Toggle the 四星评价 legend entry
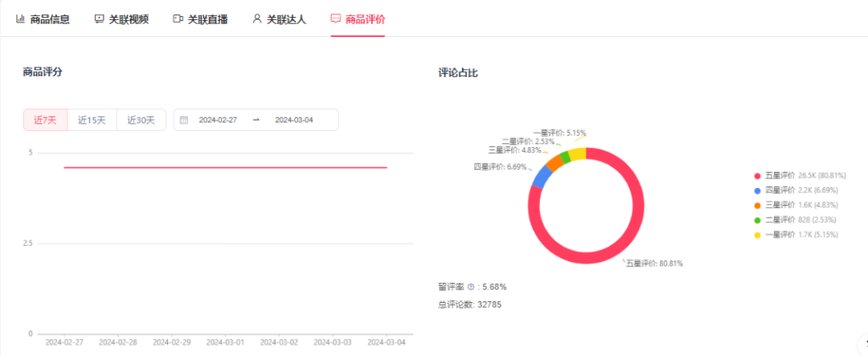 (796, 190)
